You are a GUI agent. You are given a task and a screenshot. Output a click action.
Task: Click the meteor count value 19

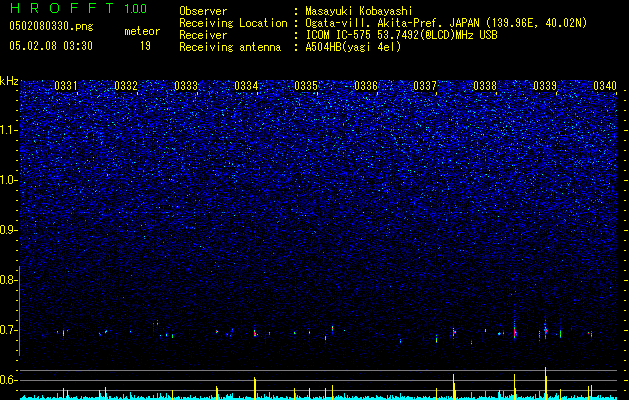coord(145,46)
